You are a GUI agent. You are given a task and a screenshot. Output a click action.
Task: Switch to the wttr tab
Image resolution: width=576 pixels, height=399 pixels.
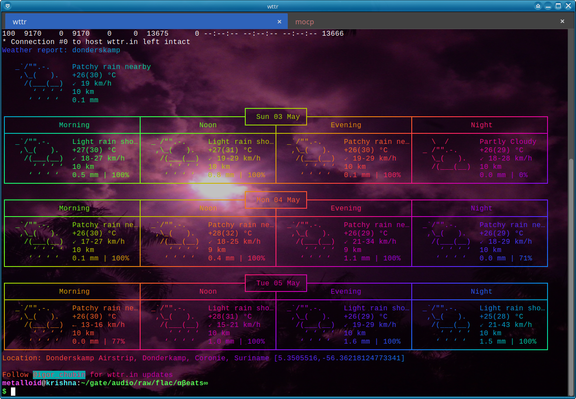pyautogui.click(x=146, y=22)
